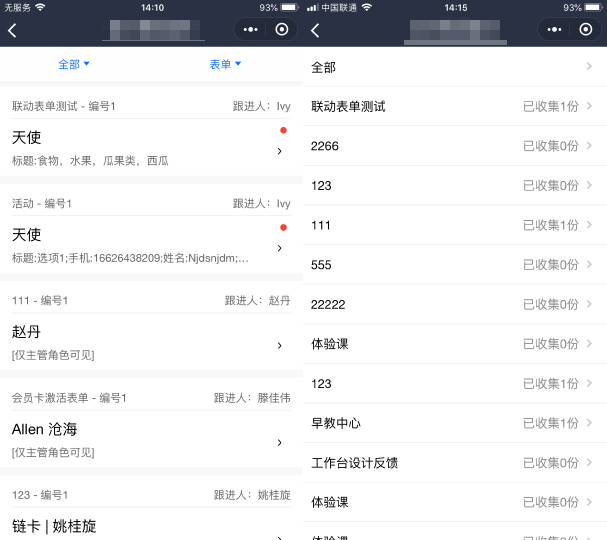The image size is (607, 540).
Task: Open the 表单 filter dropdown
Action: (x=225, y=65)
